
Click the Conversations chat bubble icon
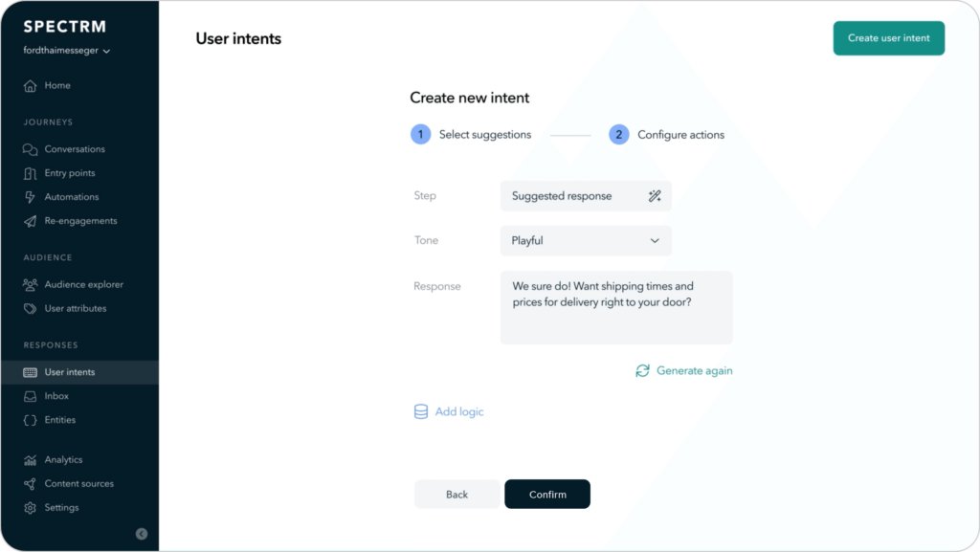(30, 149)
